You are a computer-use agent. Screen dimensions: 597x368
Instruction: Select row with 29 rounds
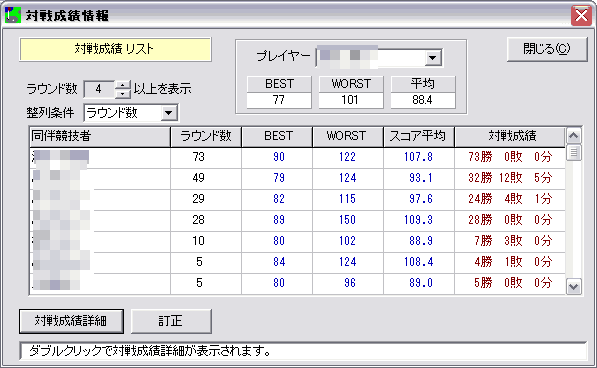pyautogui.click(x=297, y=199)
